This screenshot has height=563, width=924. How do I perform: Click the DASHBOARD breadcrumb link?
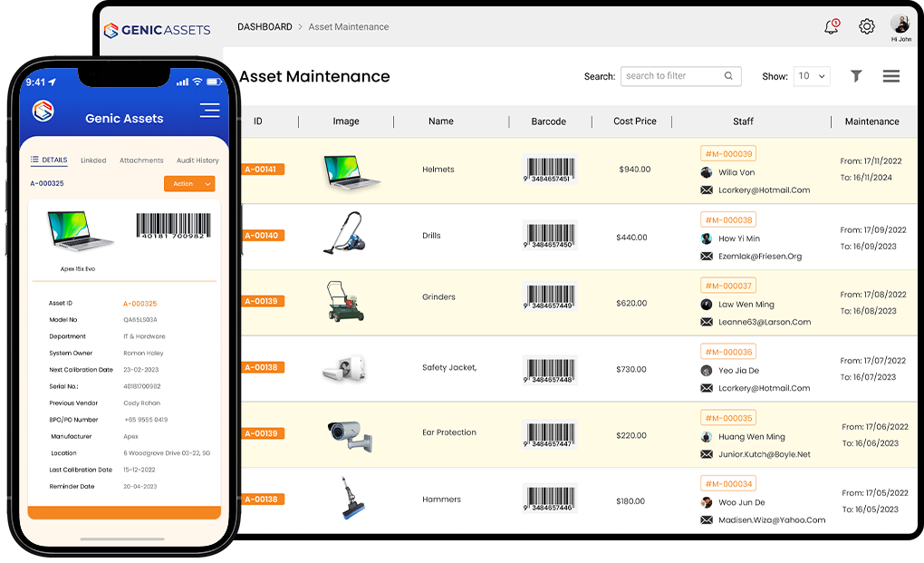265,27
